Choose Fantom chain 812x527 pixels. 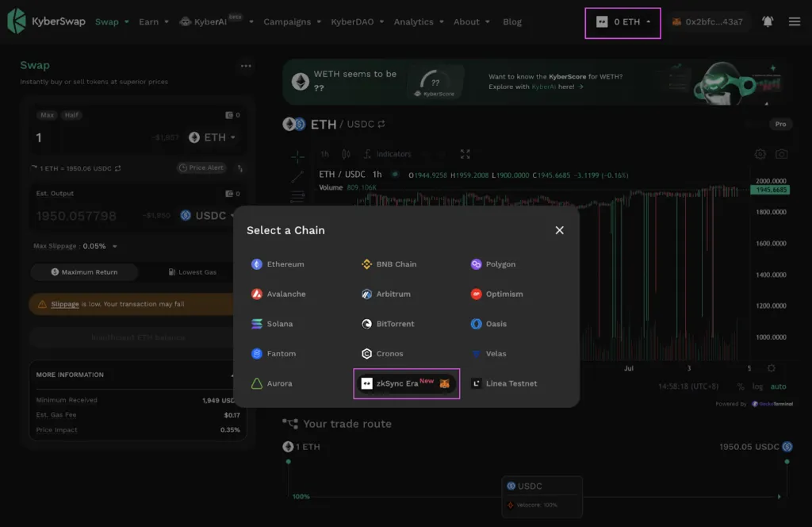274,353
